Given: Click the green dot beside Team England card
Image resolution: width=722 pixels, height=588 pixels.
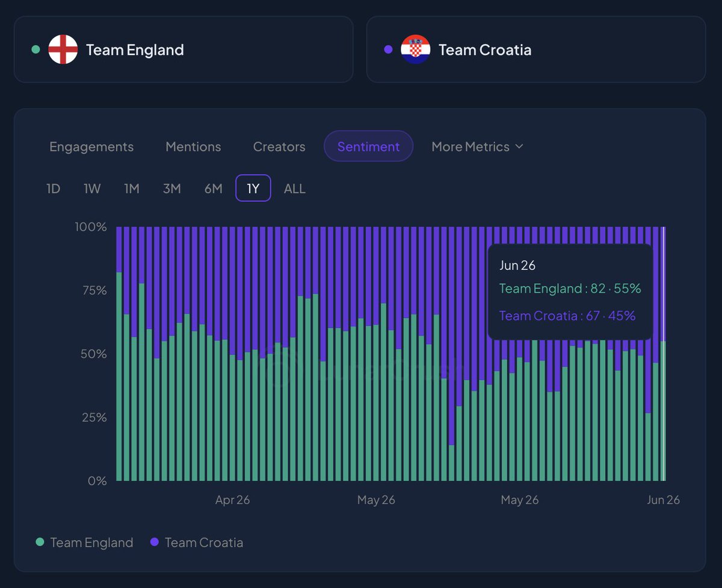Looking at the screenshot, I should 35,49.
